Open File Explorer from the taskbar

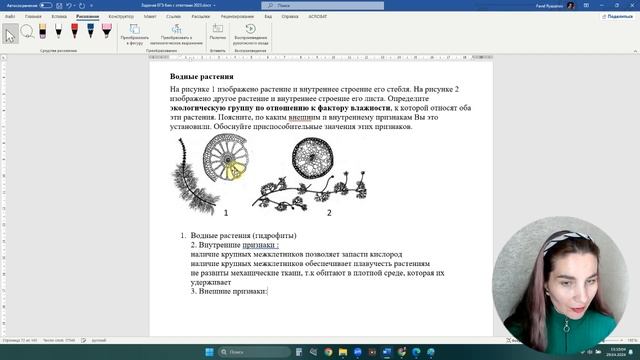343,352
